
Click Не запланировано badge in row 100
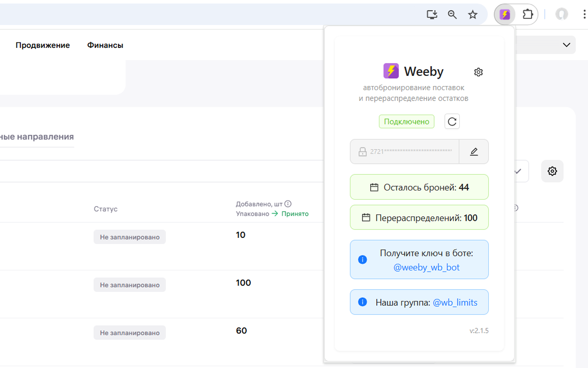pos(130,285)
